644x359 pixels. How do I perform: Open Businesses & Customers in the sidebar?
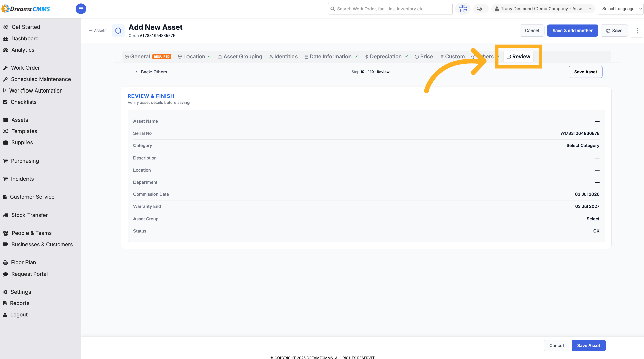38,245
